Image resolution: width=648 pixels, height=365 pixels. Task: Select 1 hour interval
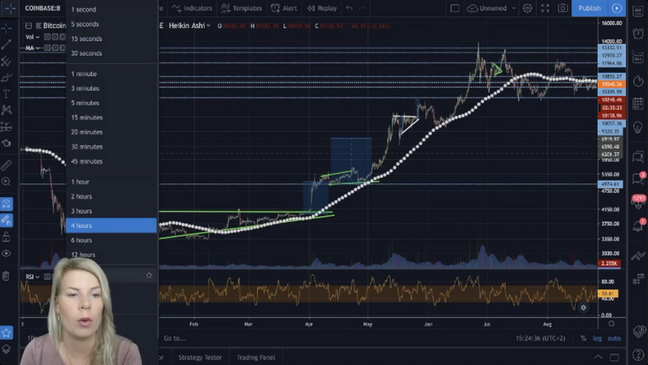point(112,181)
